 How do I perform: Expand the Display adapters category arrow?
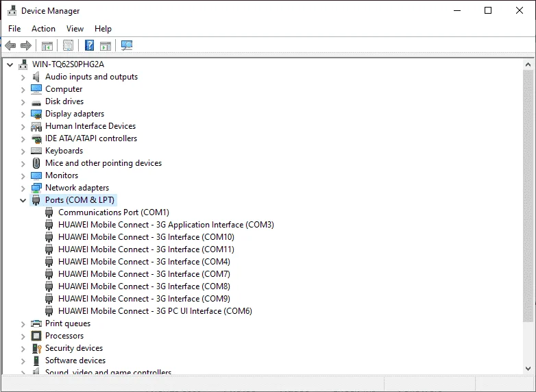[x=23, y=114]
